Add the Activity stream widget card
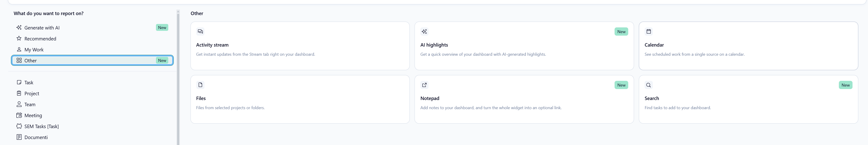Image resolution: width=868 pixels, height=145 pixels. pos(300,46)
